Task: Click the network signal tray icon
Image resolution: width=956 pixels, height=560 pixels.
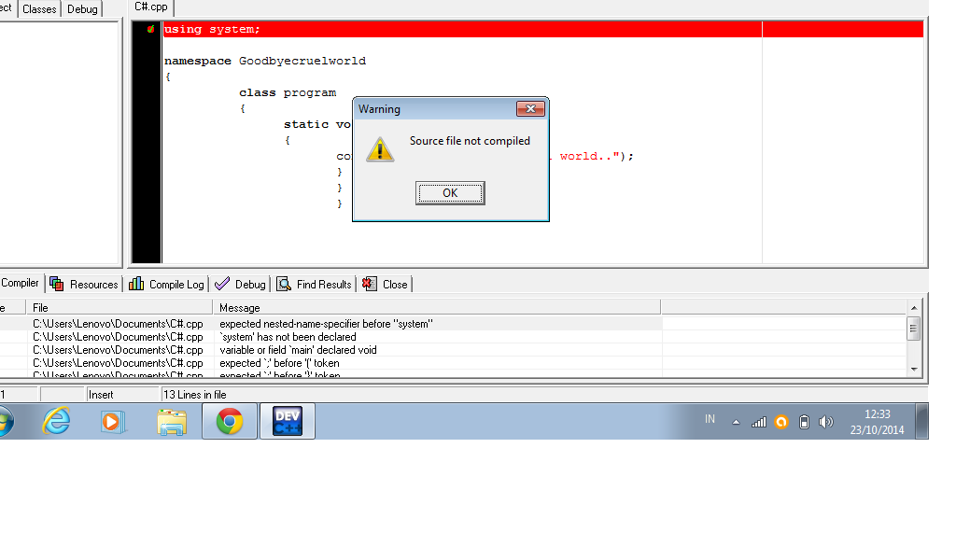Action: click(x=759, y=422)
